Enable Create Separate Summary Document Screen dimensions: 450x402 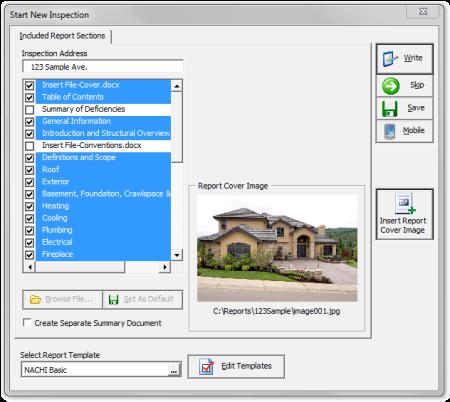click(x=27, y=322)
